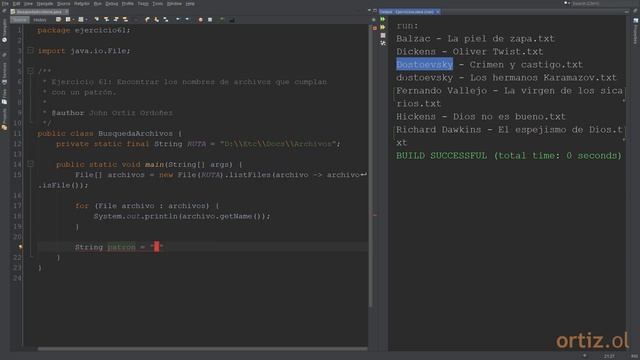This screenshot has height=360, width=640.
Task: Click Shift Line Left icon
Action: pyautogui.click(x=178, y=19)
